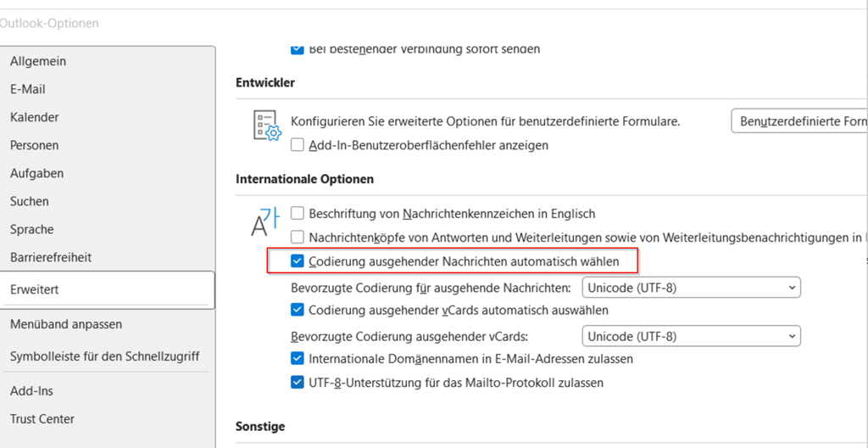Open the Trust Center section
868x448 pixels.
pyautogui.click(x=42, y=418)
